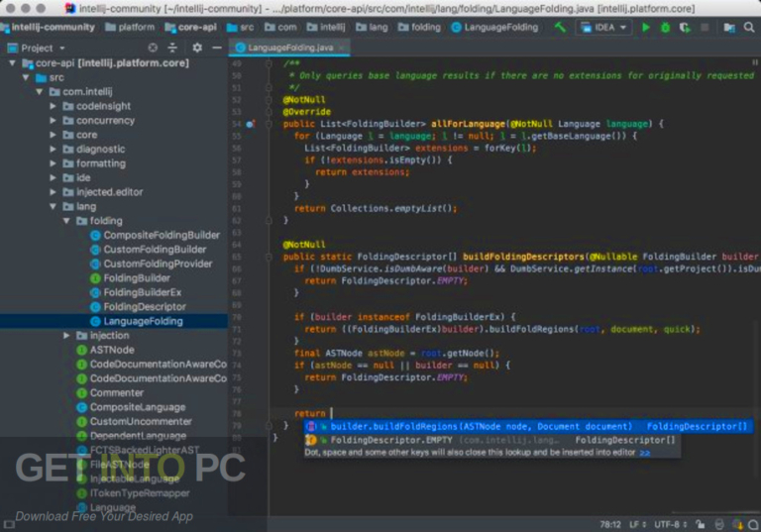Expand the formatting package
This screenshot has width=761, height=532.
point(53,163)
